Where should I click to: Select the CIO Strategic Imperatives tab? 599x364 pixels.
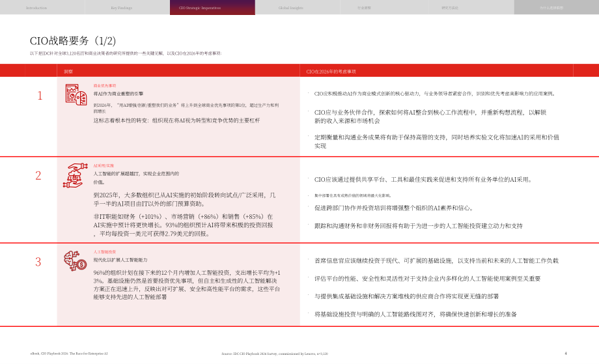[x=212, y=8]
